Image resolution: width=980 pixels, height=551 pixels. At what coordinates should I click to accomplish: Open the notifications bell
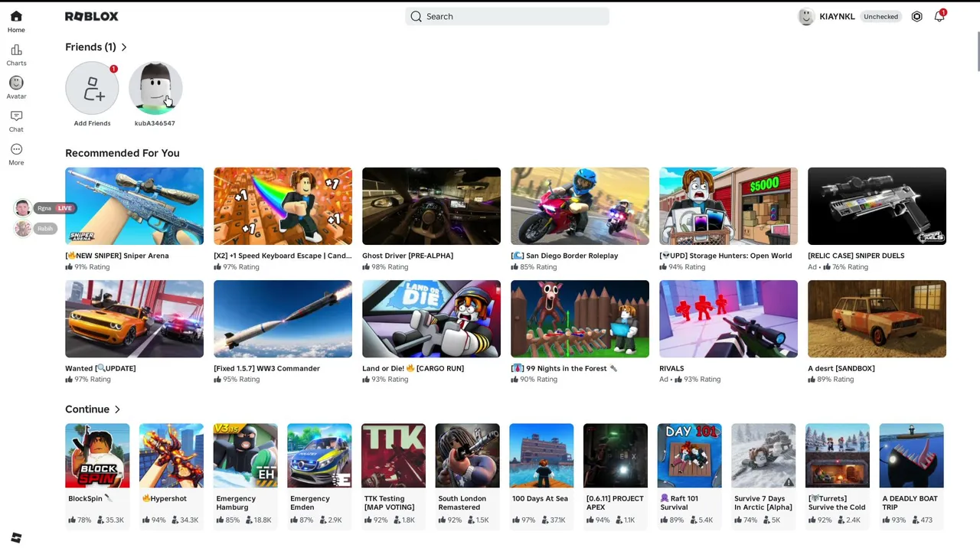click(x=939, y=16)
